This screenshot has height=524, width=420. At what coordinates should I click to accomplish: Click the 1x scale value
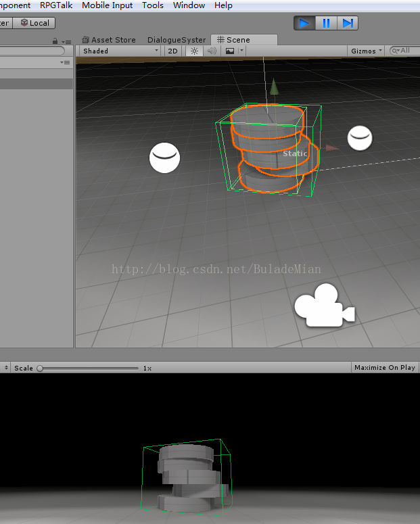[147, 368]
